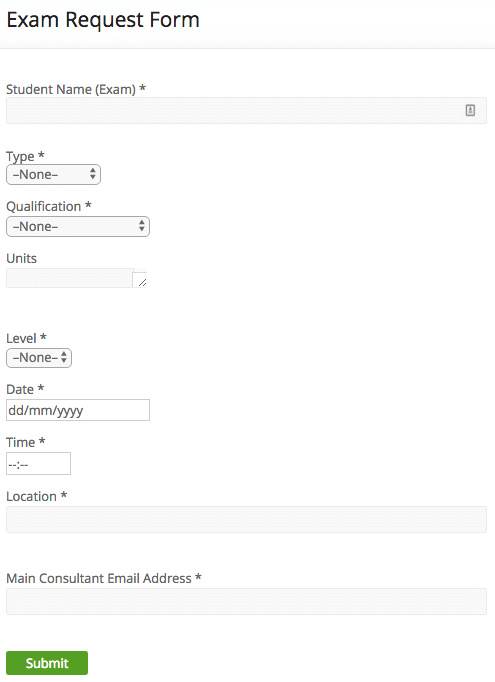Click the Main Consultant Email Address field

pyautogui.click(x=246, y=602)
